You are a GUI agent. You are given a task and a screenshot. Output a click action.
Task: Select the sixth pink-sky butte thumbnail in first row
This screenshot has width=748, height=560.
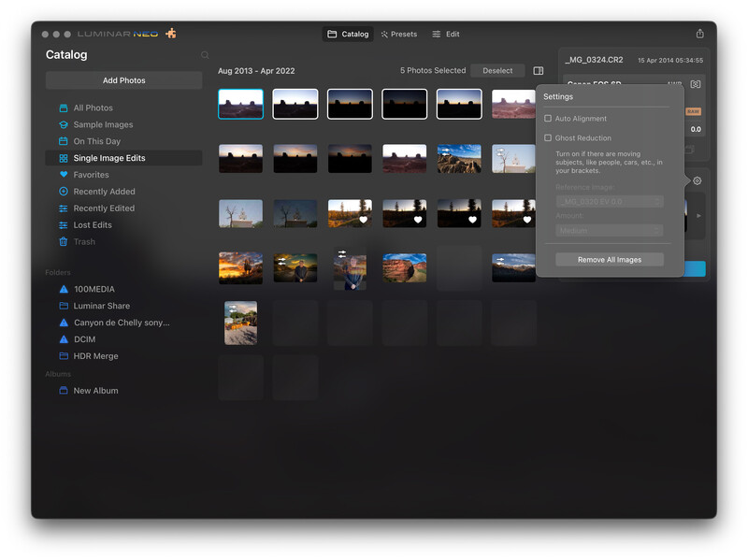513,104
